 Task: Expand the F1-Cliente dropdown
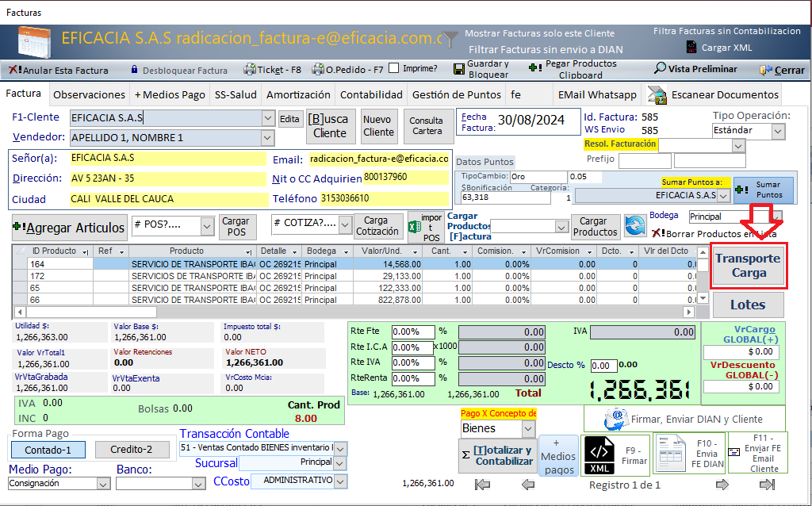click(x=268, y=118)
